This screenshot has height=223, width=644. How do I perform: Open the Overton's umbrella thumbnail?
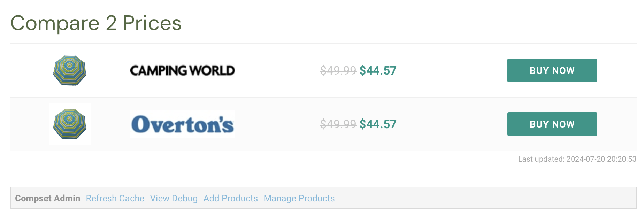click(70, 124)
